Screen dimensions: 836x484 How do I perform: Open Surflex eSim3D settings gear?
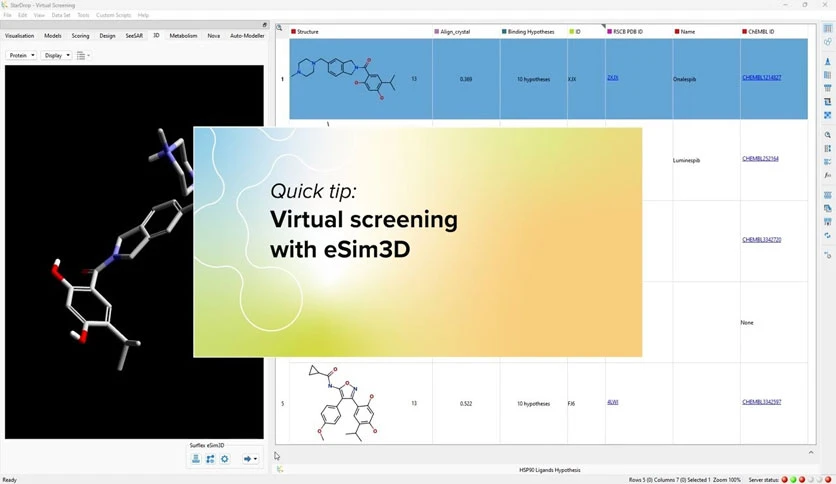tap(224, 458)
